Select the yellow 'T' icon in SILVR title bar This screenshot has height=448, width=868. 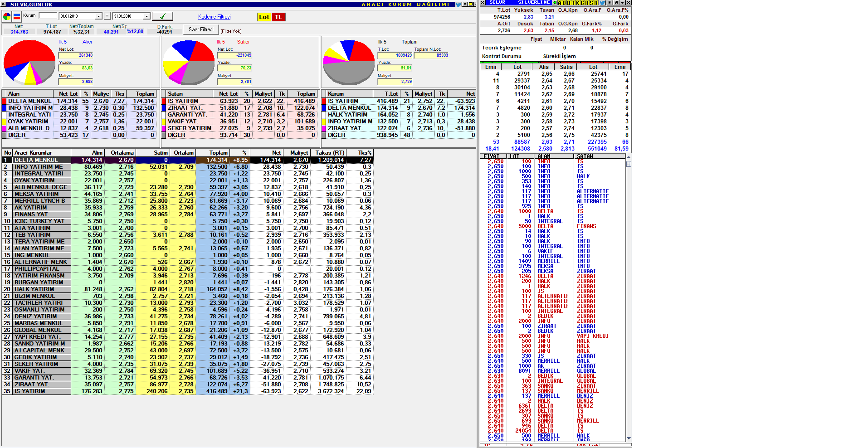coord(573,2)
